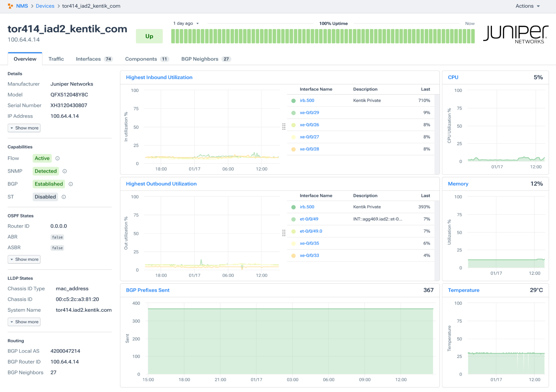Open the Temperature panel title link

(x=464, y=290)
